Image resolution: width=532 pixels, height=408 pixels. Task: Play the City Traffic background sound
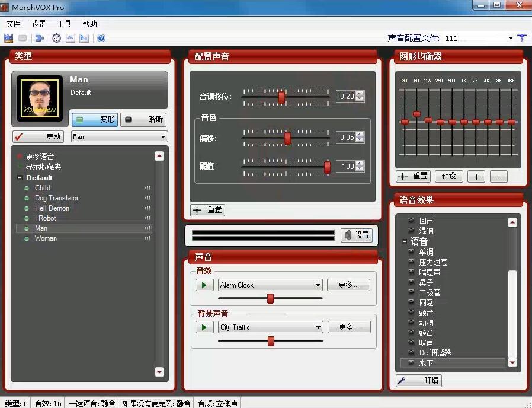click(204, 327)
